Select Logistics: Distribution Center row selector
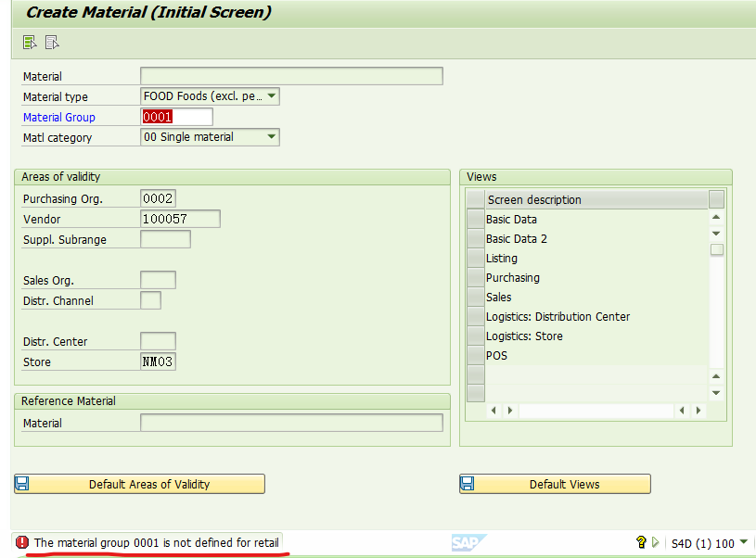Screen dimensions: 756x558 [476, 317]
